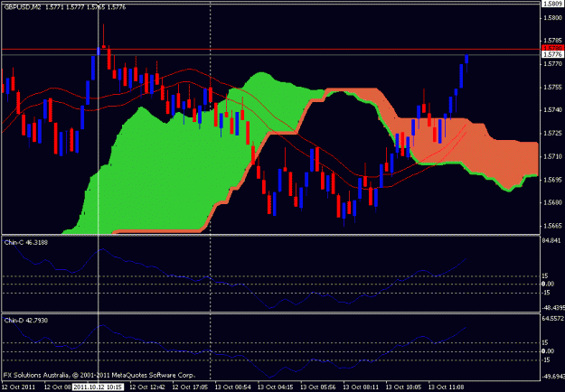Select the red 1.5780 price level tag
The image size is (565, 392).
pos(552,48)
